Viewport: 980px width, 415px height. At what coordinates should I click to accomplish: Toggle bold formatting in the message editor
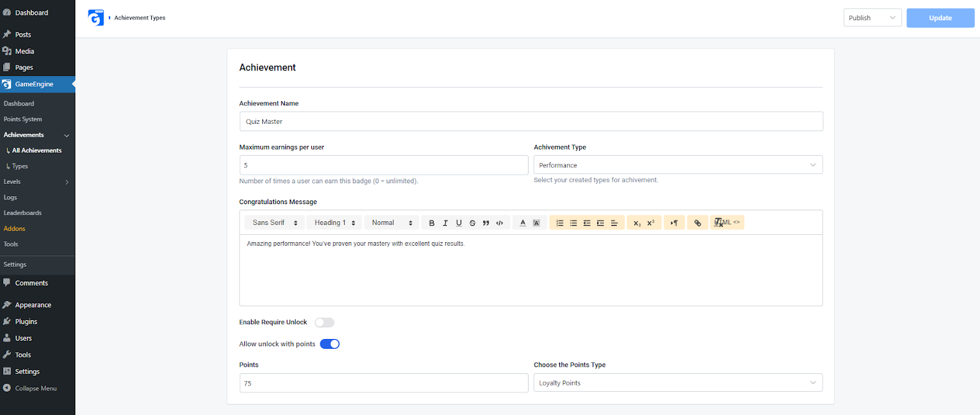pos(432,223)
